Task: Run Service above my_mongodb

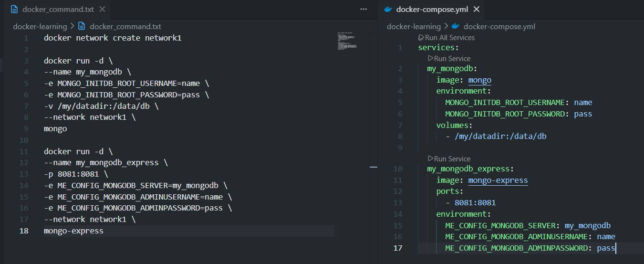Action: 452,58
